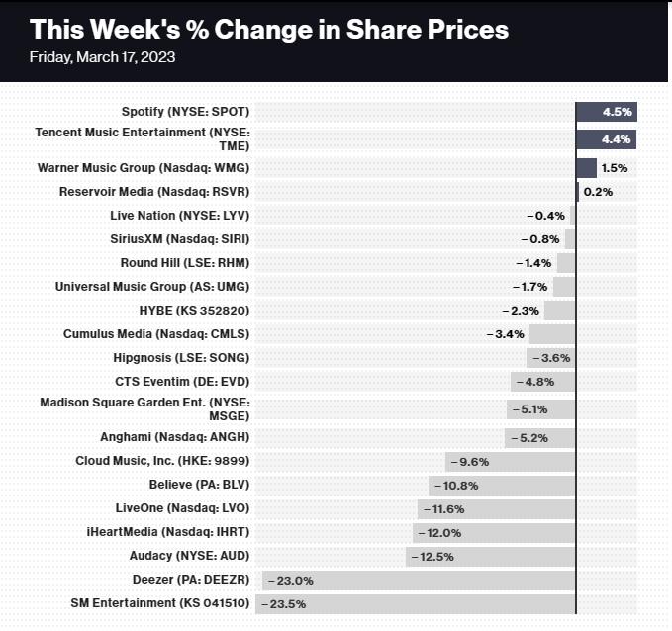Select the Live Nation −0.4% value

click(x=545, y=216)
